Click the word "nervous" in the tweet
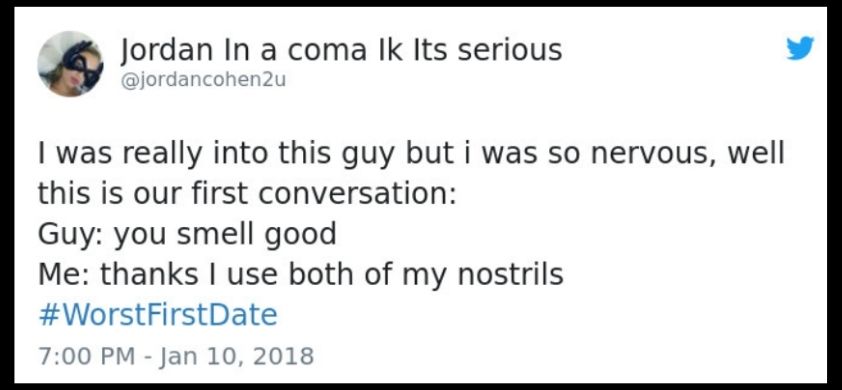Screen dimensions: 842x390 coord(652,154)
